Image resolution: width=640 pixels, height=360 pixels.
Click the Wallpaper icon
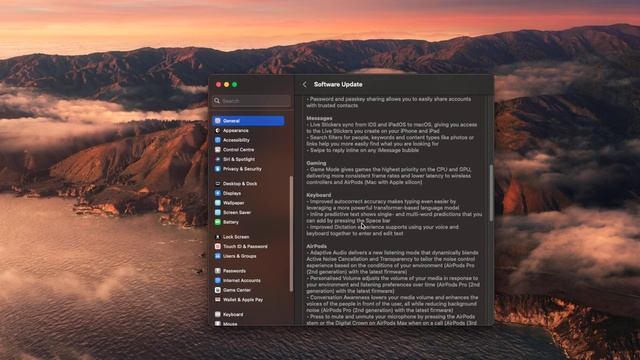[218, 203]
